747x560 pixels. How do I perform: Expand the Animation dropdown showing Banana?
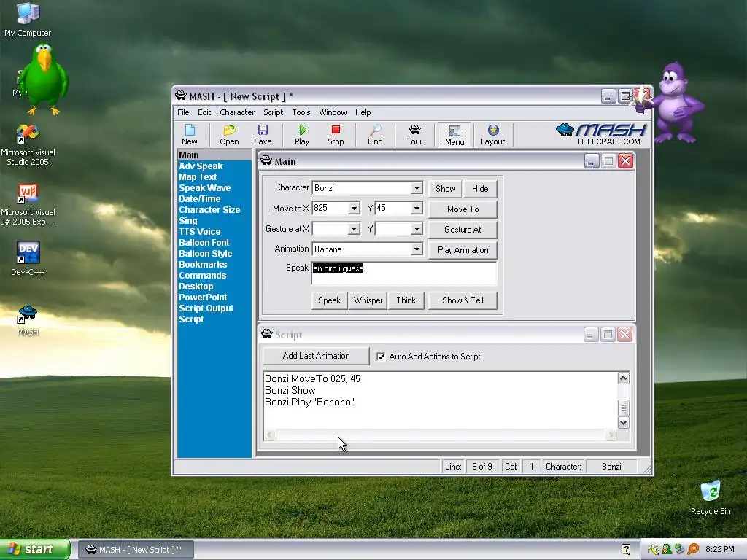(x=417, y=249)
